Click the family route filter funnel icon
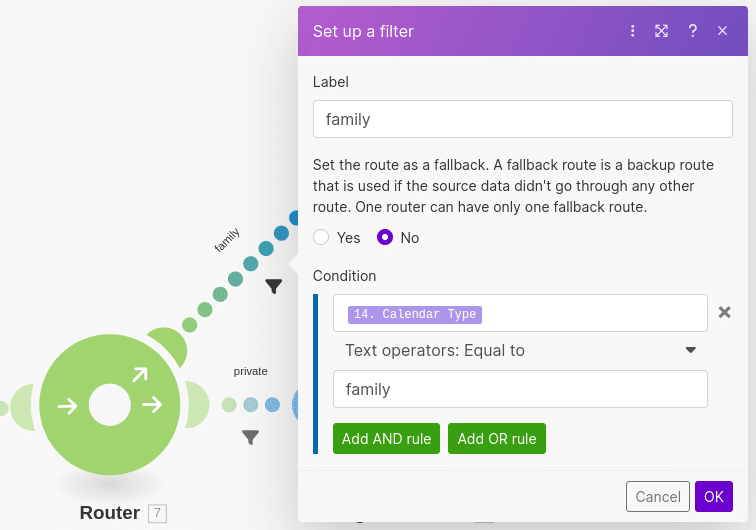This screenshot has width=756, height=530. tap(273, 286)
